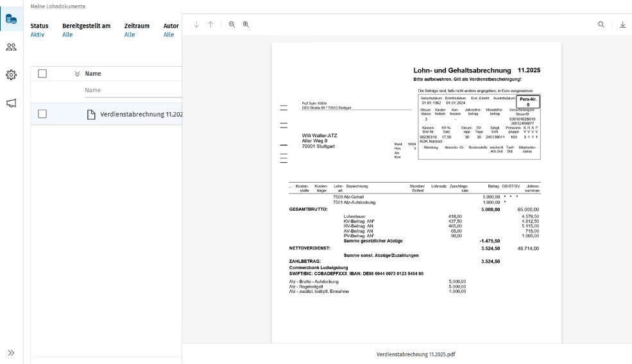Search within the PDF document
Screen dimensions: 632x364
tap(601, 24)
